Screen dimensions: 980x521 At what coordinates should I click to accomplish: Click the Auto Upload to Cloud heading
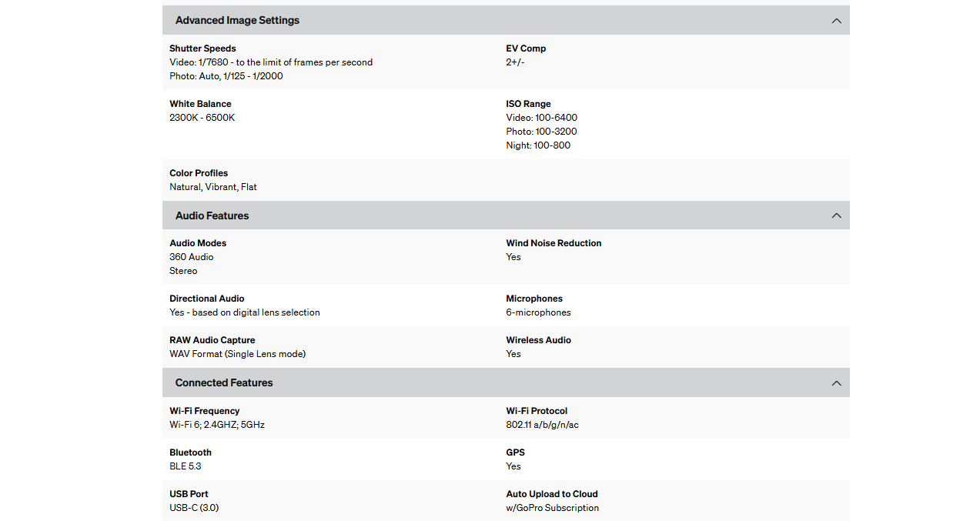[551, 494]
